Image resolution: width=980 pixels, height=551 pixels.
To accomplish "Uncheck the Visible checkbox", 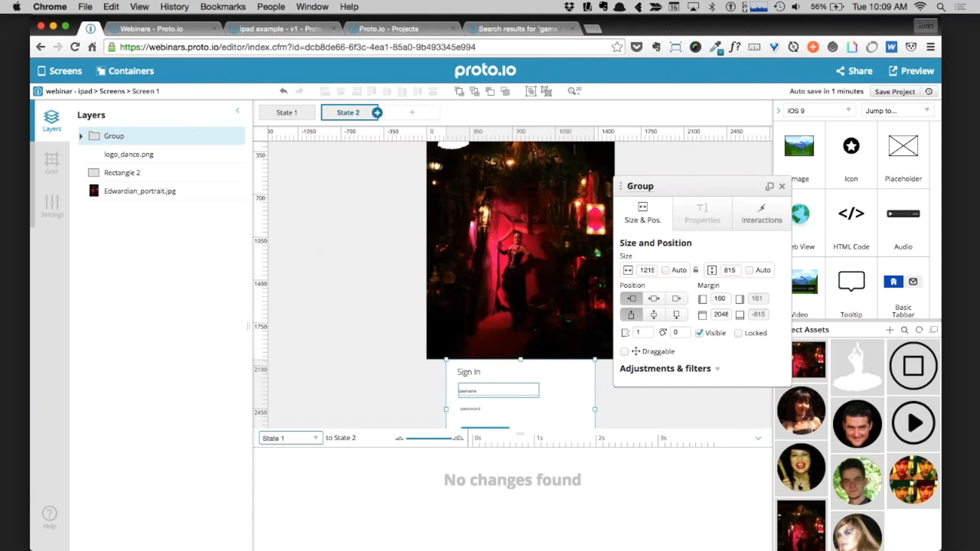I will 699,333.
